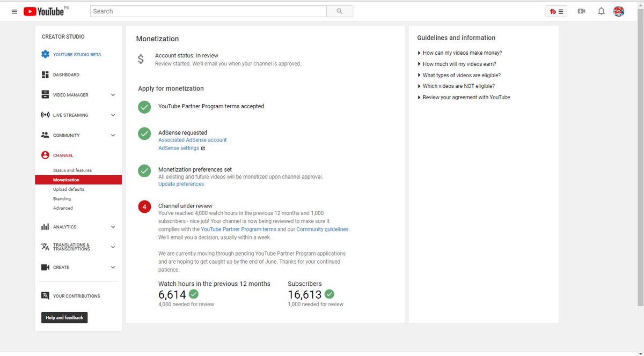Screen dimensions: 644x356
Task: Click the 'Apply for monetization' heading
Action: click(x=171, y=89)
